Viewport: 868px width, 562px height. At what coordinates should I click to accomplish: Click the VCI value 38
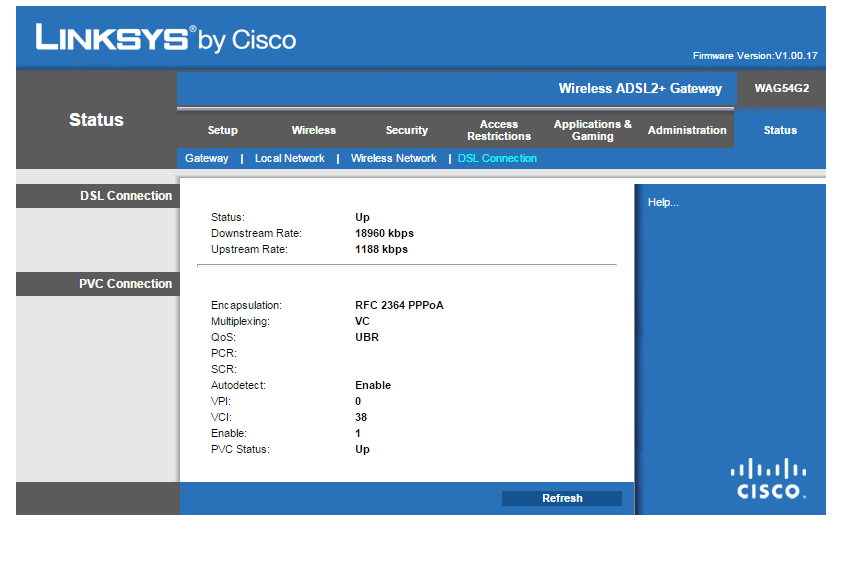point(361,417)
